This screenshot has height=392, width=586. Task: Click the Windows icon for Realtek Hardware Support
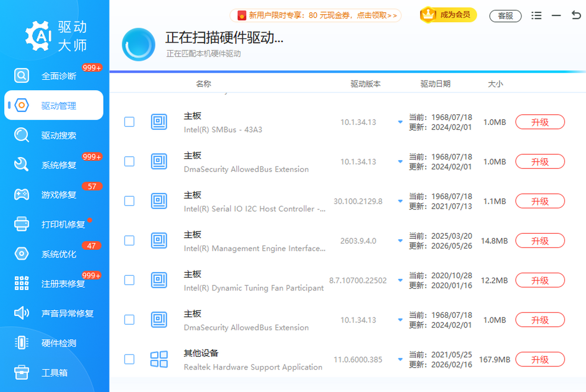pos(159,359)
